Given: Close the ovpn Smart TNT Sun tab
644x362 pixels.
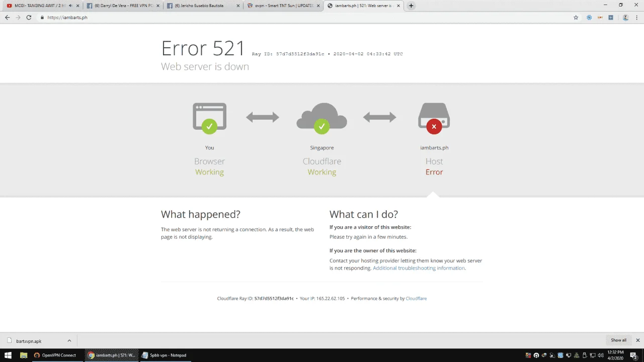Looking at the screenshot, I should [318, 6].
